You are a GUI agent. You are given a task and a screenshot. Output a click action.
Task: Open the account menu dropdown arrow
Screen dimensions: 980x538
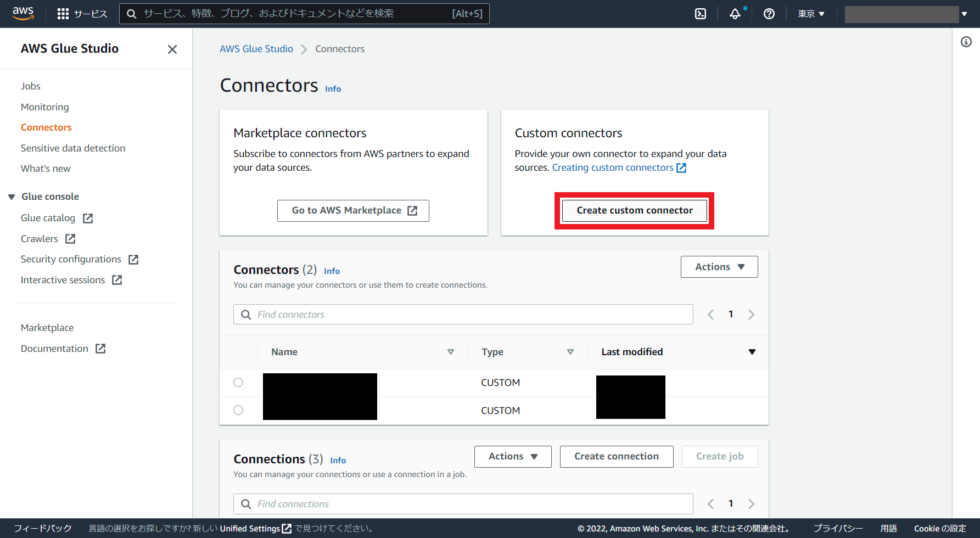click(964, 14)
